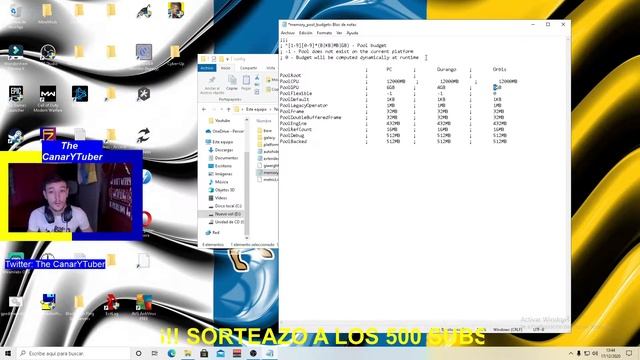
Task: Click the PoolEngine row label in Notepad
Action: [293, 123]
